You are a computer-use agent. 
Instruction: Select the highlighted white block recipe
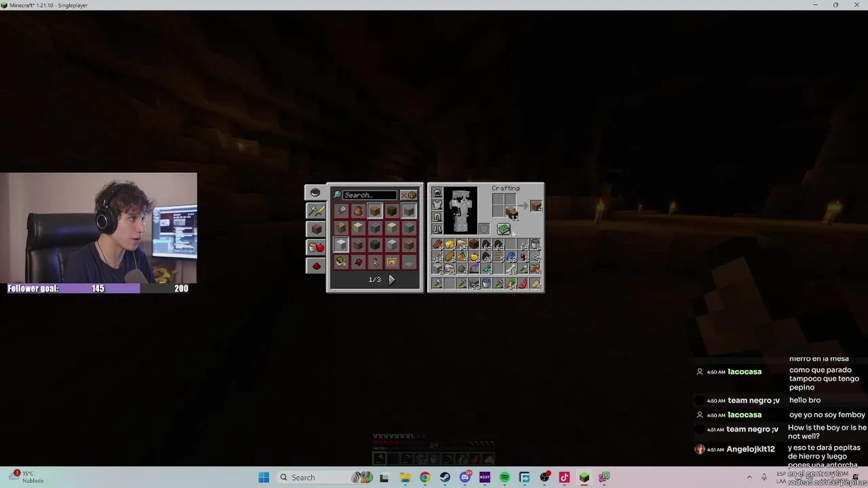(341, 245)
